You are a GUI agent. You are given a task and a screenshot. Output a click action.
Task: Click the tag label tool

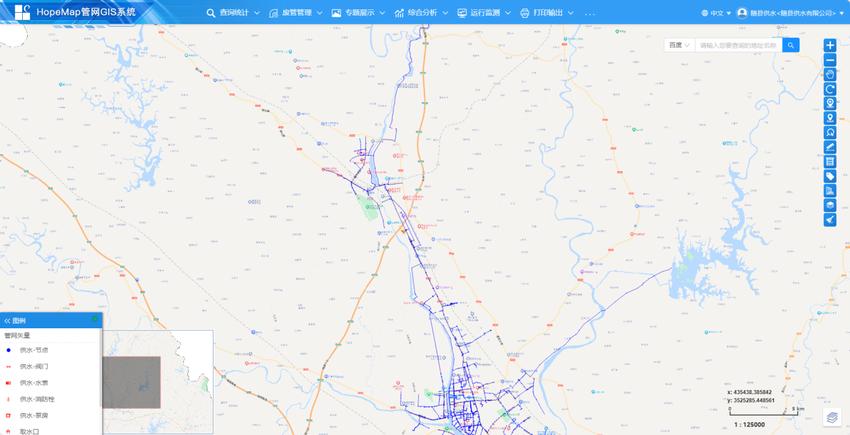point(830,176)
